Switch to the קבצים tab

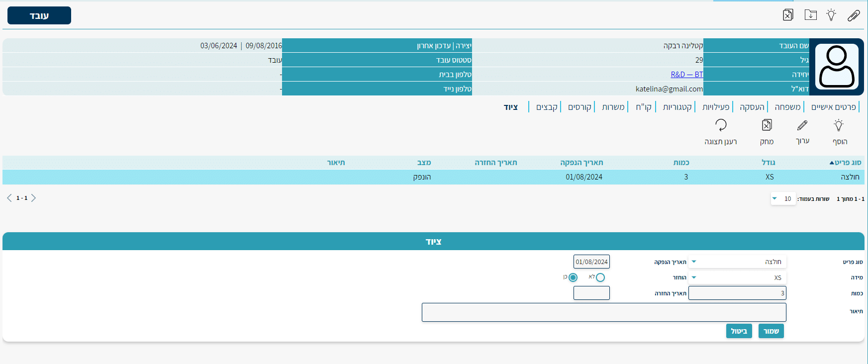[x=547, y=107]
